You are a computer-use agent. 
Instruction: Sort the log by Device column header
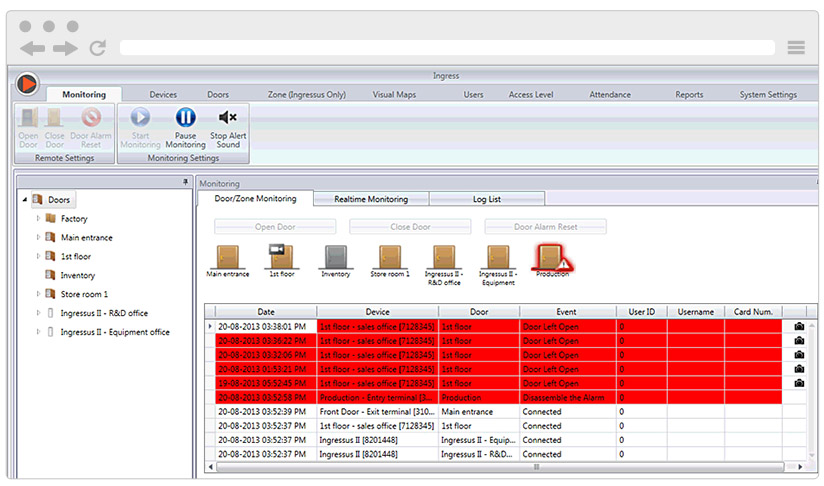point(377,312)
